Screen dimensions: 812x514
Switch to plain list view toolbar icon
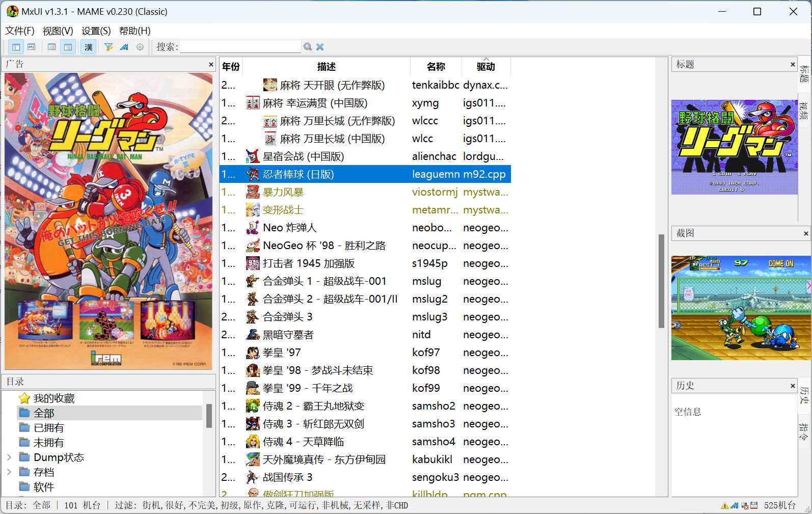coord(52,47)
